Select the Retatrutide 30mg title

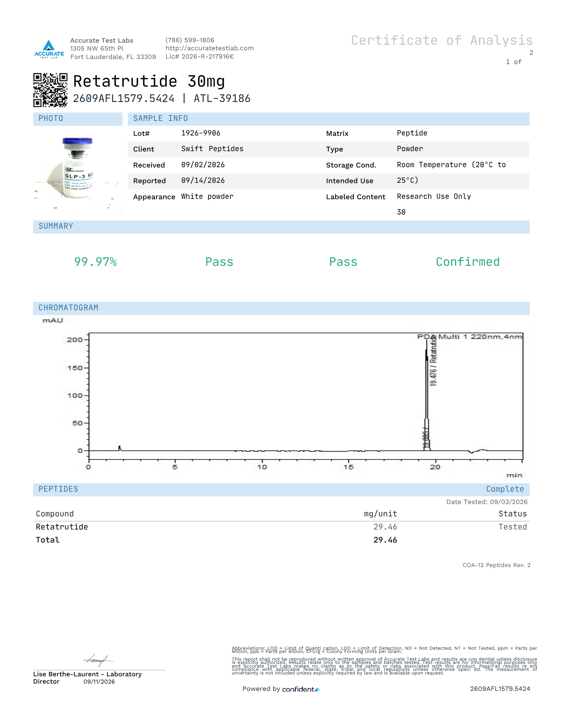[x=149, y=81]
